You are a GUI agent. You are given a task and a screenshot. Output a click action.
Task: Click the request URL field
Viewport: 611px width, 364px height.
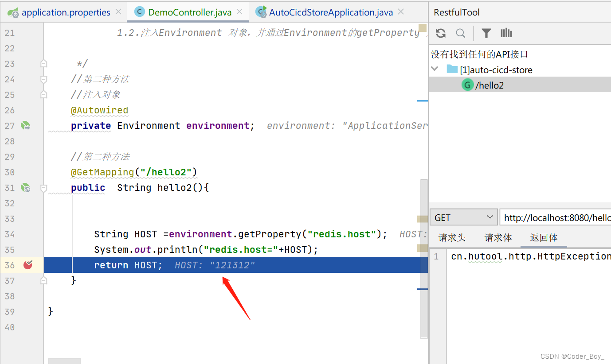click(x=555, y=217)
